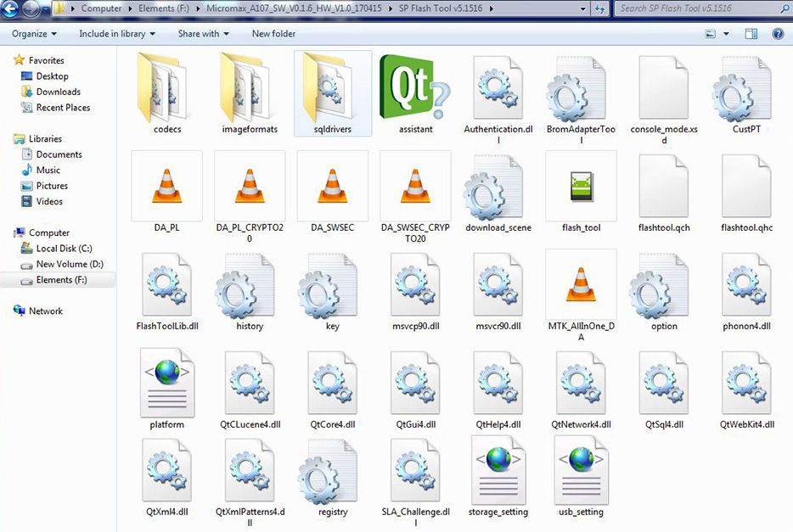Open the Share with dropdown
The height and width of the screenshot is (532, 793).
pos(203,33)
